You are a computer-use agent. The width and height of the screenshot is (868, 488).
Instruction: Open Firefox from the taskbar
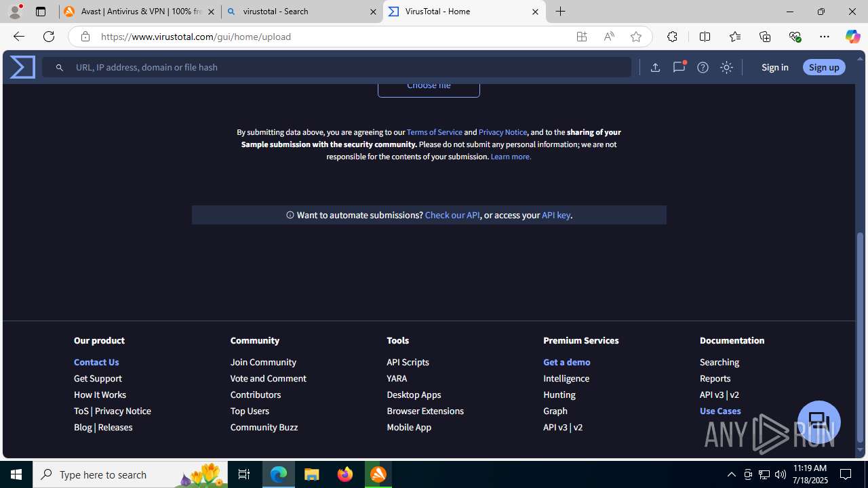tap(345, 474)
